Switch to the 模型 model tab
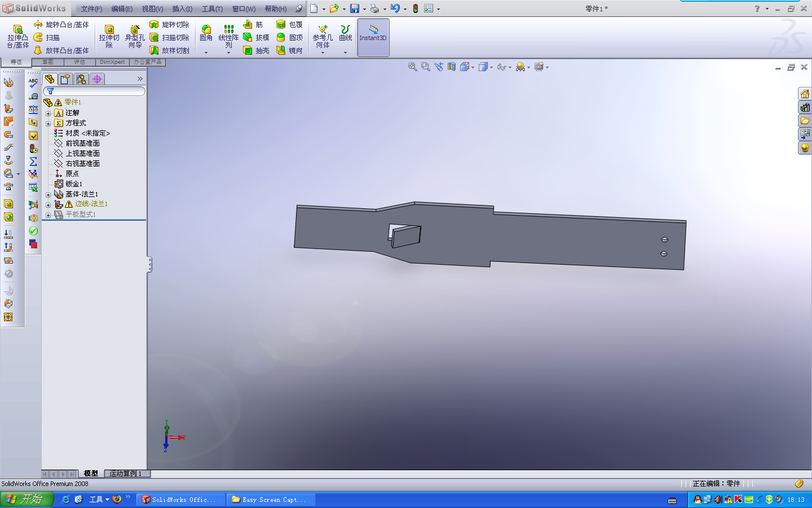 click(x=91, y=474)
